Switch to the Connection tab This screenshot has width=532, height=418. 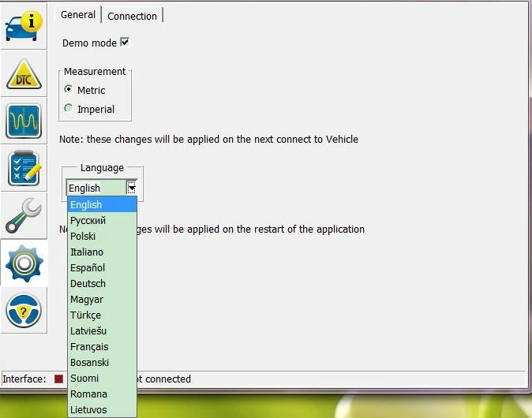[x=132, y=16]
